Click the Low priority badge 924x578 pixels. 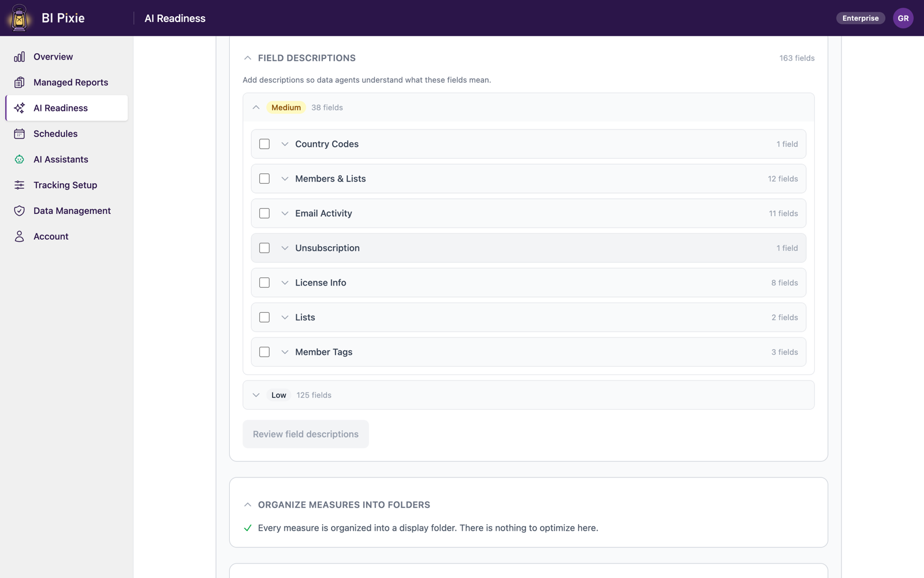pyautogui.click(x=279, y=395)
